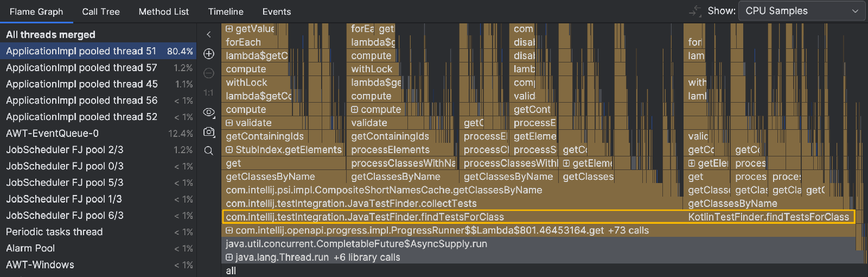Click the forEach frame in first column
Screen dimensions: 868x277
tap(255, 42)
